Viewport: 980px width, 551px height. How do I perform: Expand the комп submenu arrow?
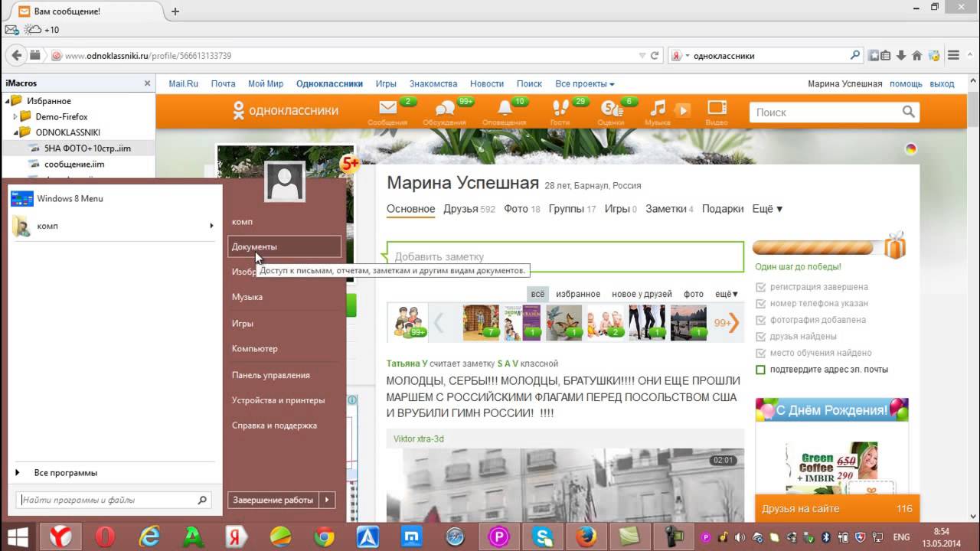(x=212, y=226)
